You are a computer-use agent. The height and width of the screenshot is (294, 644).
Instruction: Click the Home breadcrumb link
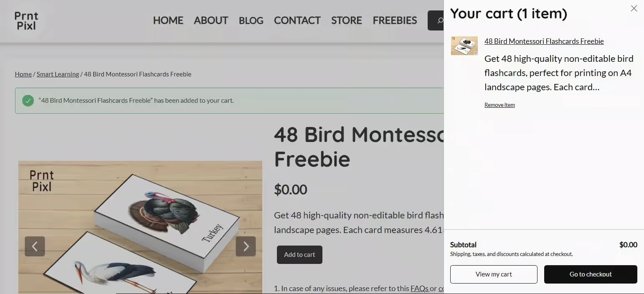pos(23,74)
